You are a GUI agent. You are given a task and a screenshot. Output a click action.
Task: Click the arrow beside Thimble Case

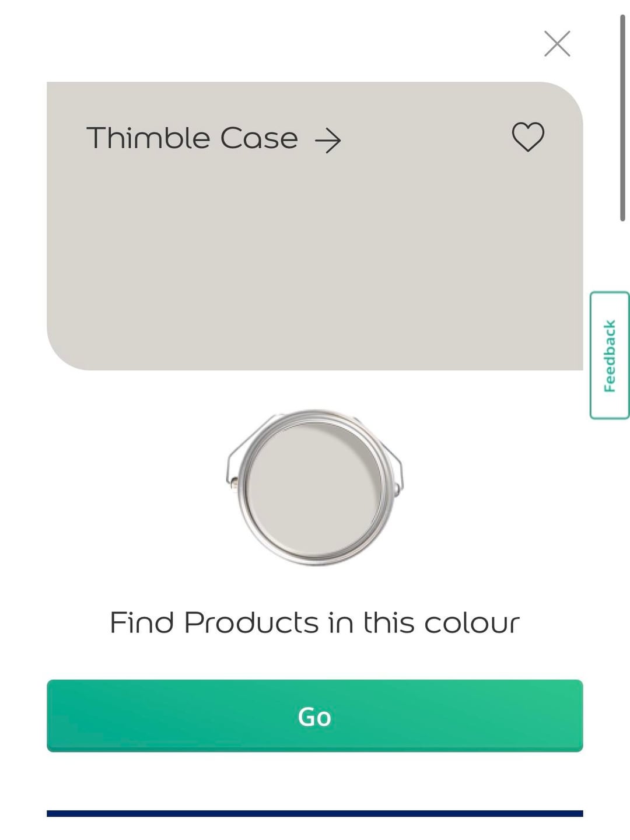point(328,141)
